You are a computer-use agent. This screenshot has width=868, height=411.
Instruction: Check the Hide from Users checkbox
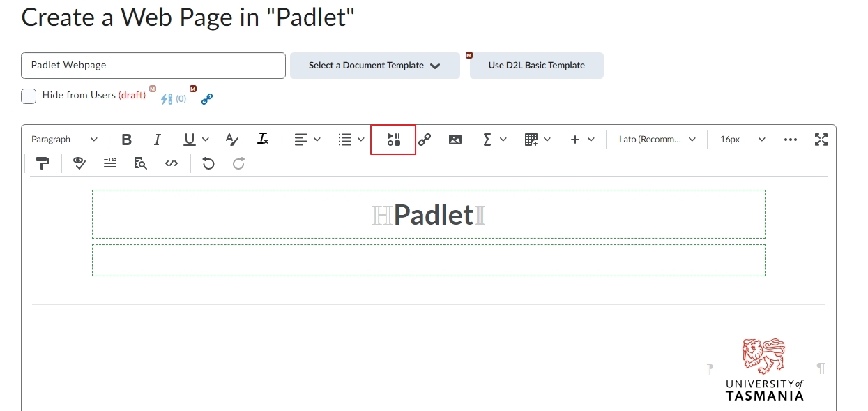pyautogui.click(x=29, y=96)
